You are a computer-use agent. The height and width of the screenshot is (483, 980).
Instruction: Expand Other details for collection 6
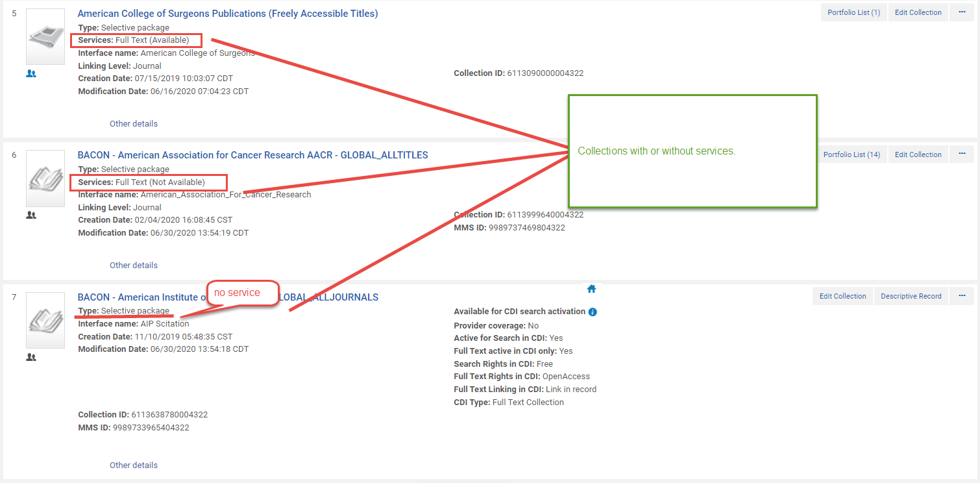point(134,266)
